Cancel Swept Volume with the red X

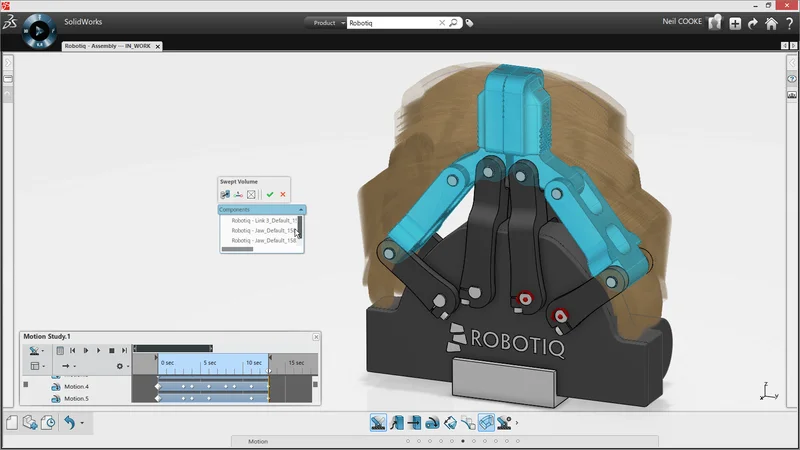(283, 194)
